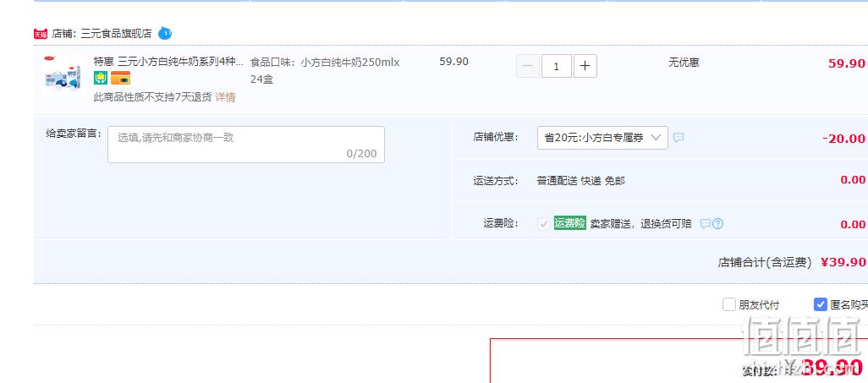Screen dimensions: 868x383
Task: Click the 普通配送 快递 免邮 shipping text
Action: click(580, 180)
